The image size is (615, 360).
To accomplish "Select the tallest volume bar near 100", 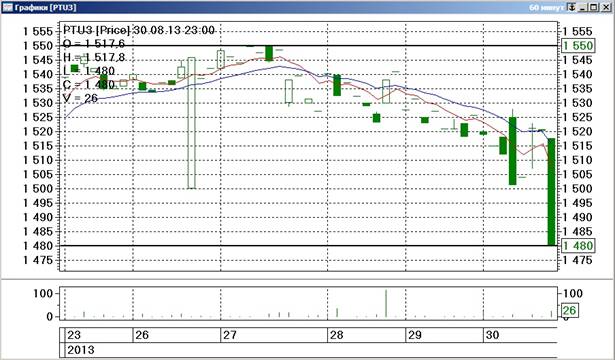I will (x=386, y=303).
